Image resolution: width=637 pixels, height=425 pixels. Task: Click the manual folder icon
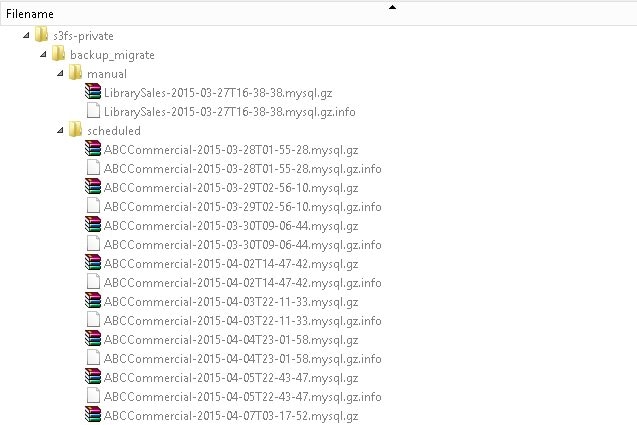tap(75, 73)
